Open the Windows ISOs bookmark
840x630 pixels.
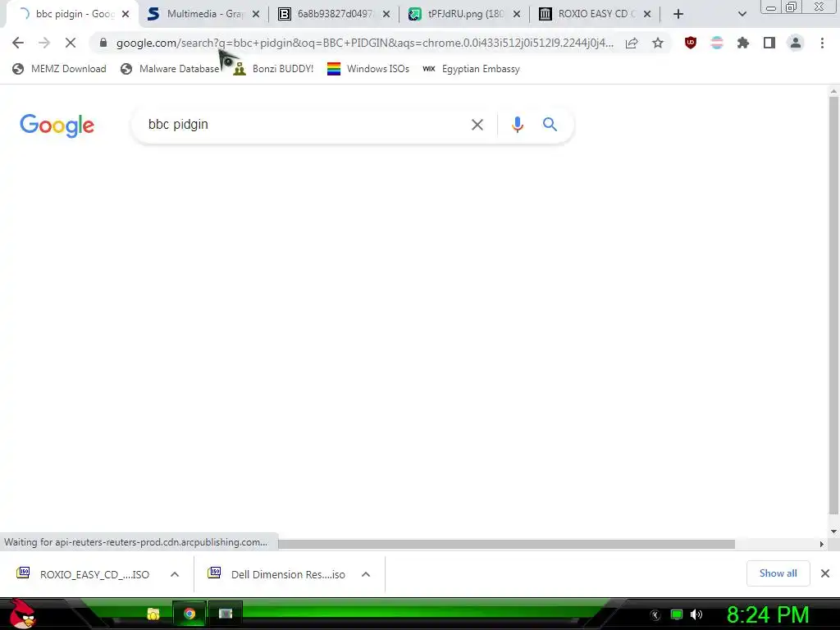click(368, 69)
